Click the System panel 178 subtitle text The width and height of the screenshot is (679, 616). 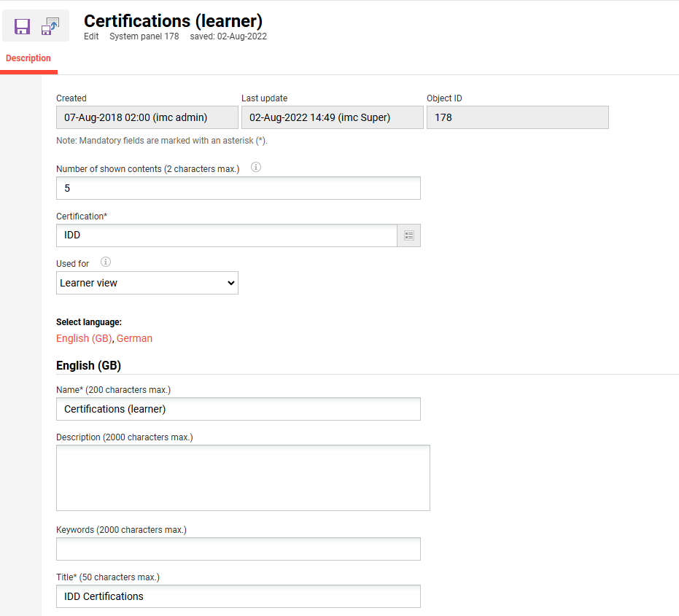pos(144,36)
